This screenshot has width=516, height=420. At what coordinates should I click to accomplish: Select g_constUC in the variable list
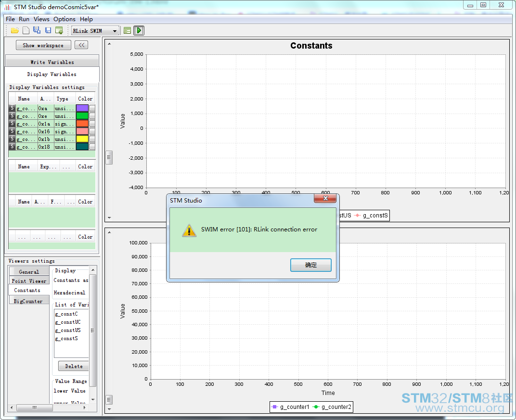point(68,322)
